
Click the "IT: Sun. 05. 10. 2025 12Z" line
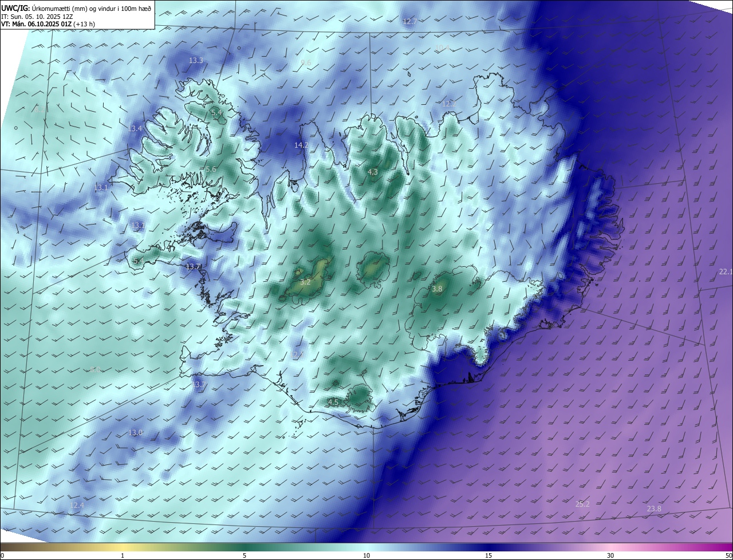pos(37,17)
